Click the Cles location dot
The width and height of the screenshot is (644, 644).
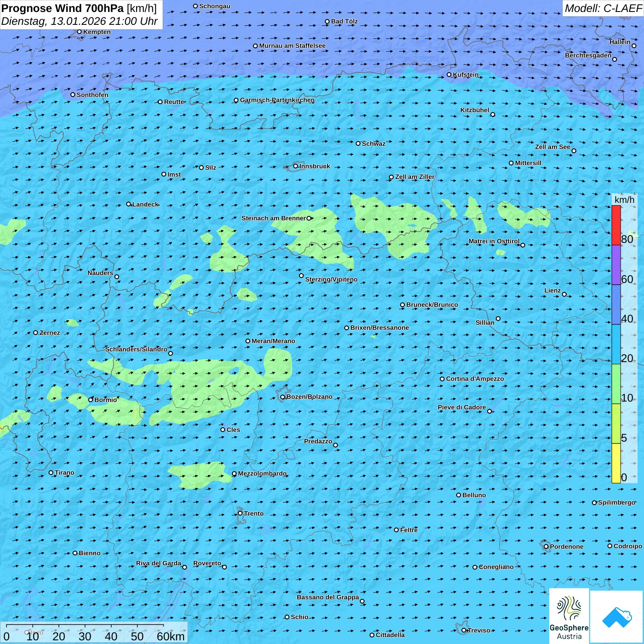223,430
